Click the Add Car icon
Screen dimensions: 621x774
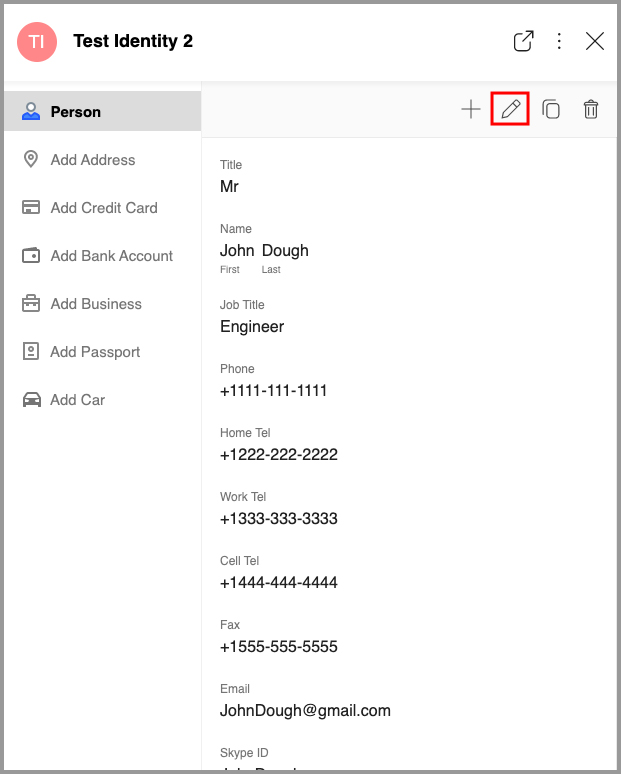coord(31,400)
